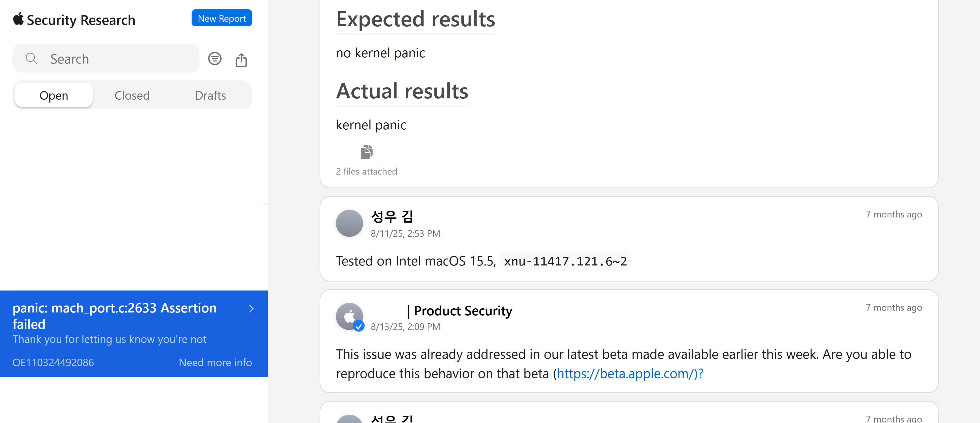Click the verified checkmark badge on avatar

tap(359, 326)
